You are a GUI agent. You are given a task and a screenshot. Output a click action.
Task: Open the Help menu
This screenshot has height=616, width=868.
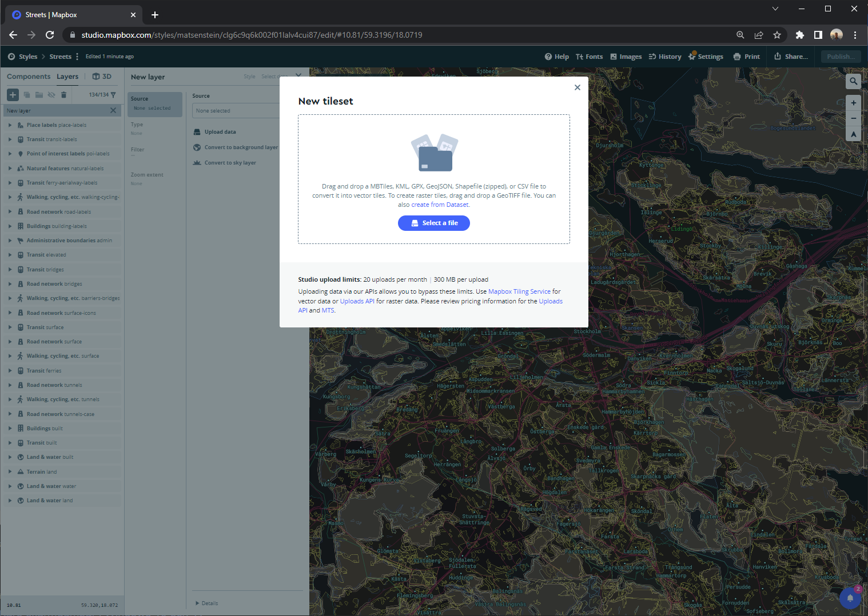557,57
